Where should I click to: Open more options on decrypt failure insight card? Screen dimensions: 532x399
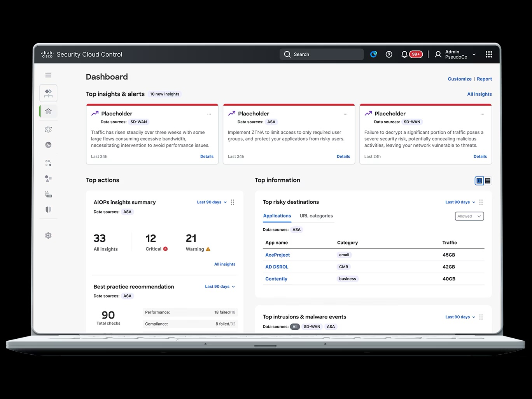click(x=482, y=114)
